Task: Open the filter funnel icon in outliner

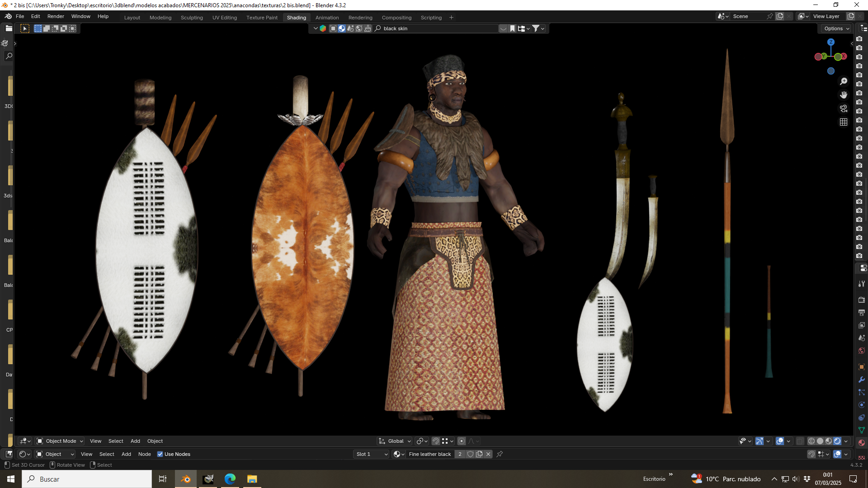Action: 536,28
